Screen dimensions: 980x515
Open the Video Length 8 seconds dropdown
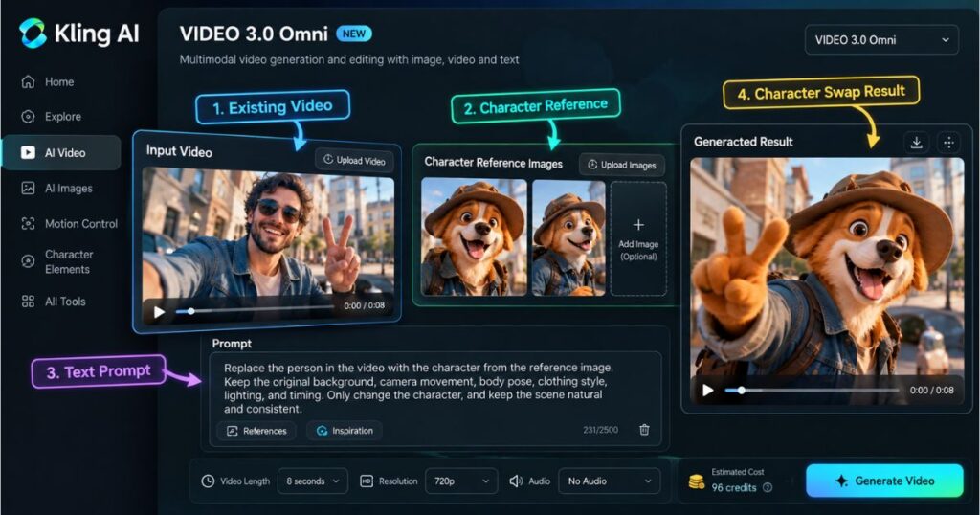(313, 481)
